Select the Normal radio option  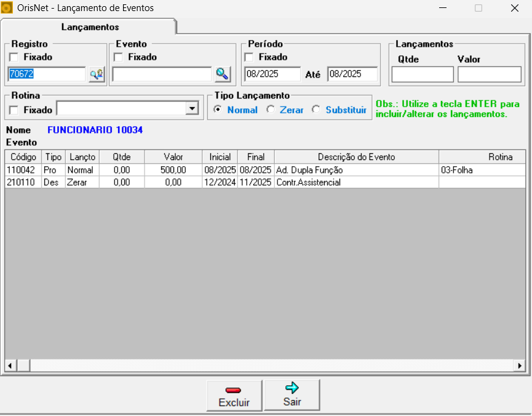[x=217, y=110]
